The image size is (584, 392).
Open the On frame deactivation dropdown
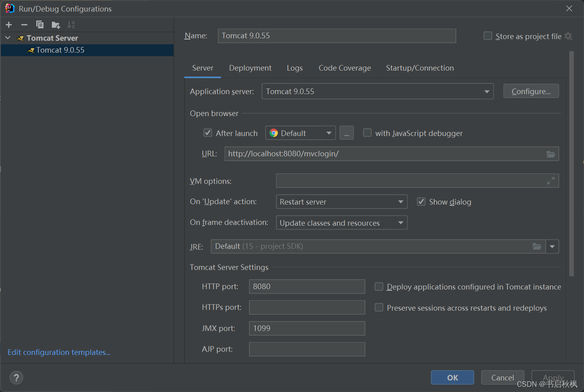tap(341, 223)
